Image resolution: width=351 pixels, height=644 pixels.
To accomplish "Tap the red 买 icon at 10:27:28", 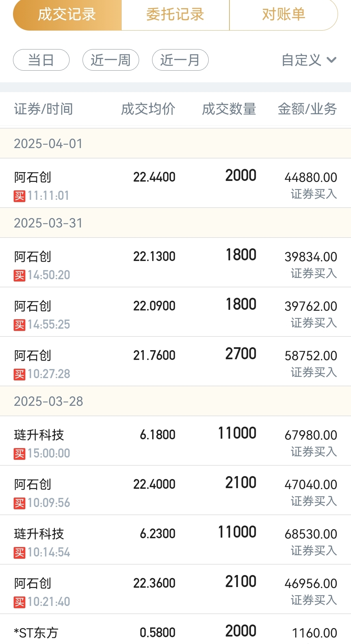I will tap(19, 374).
